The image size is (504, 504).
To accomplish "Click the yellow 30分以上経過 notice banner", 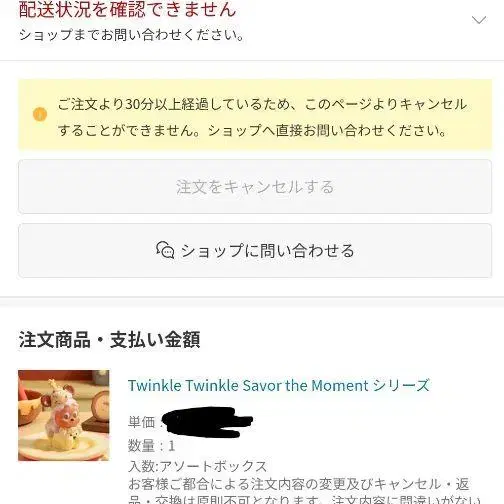I will [x=255, y=115].
